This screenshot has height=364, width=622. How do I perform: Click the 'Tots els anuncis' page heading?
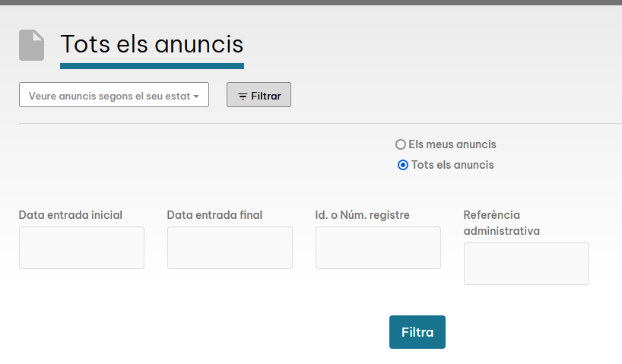tap(152, 44)
